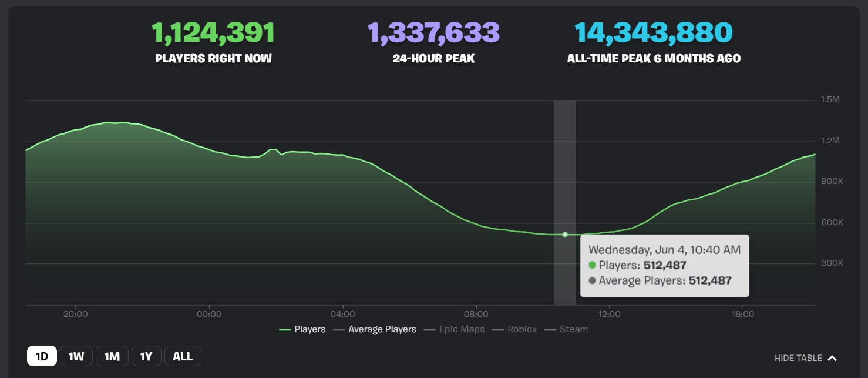Click the 1.5M label on the vertical axis
The height and width of the screenshot is (378, 868).
pyautogui.click(x=830, y=100)
